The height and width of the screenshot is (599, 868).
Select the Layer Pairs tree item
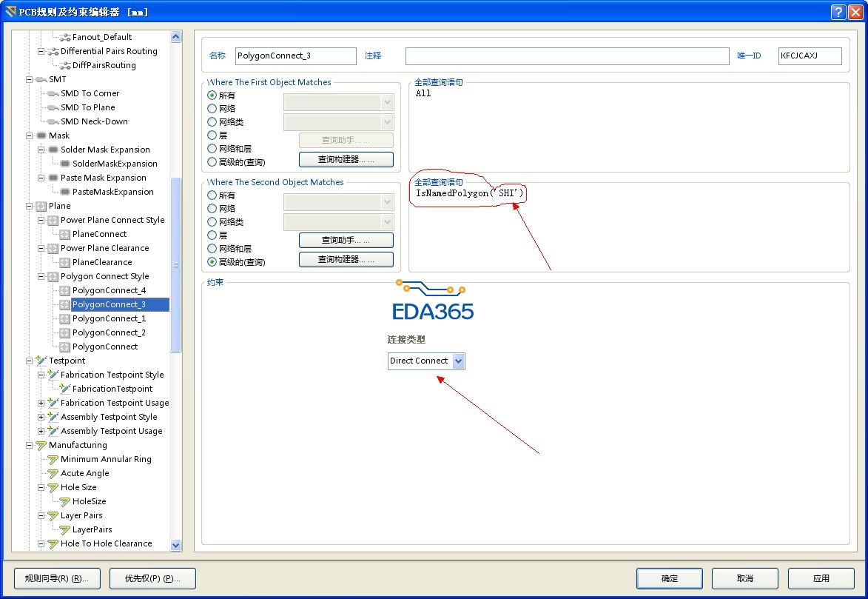coord(81,515)
